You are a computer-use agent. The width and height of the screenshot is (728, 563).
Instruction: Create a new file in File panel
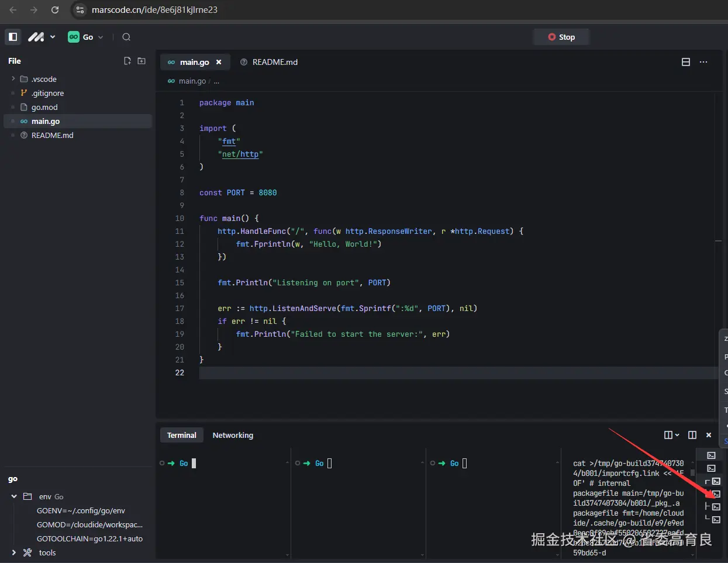tap(127, 61)
